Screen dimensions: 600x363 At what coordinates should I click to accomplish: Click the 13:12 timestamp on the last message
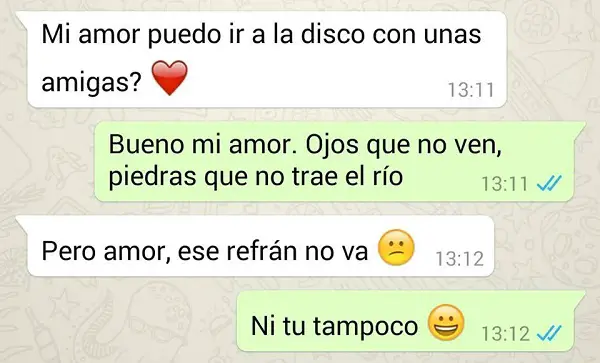coord(505,334)
